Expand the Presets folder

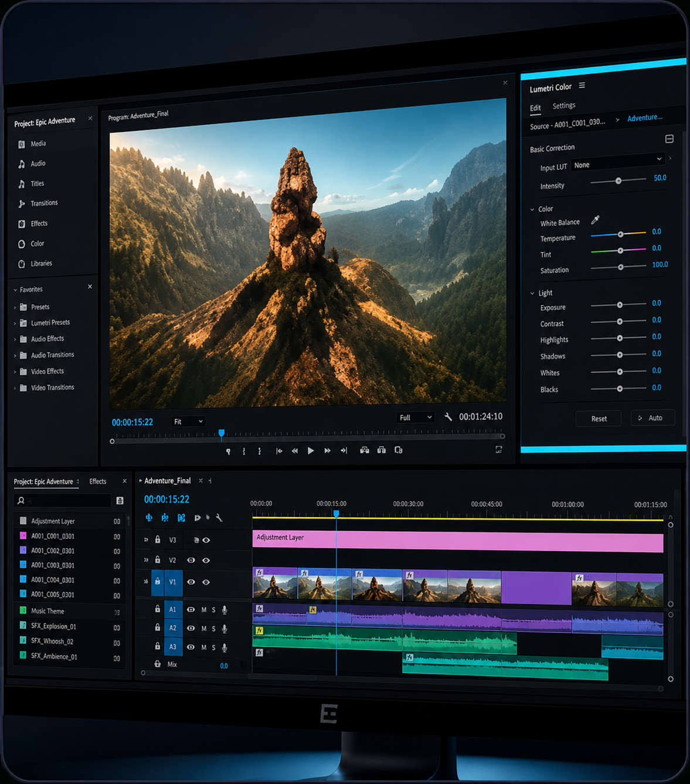coord(15,307)
